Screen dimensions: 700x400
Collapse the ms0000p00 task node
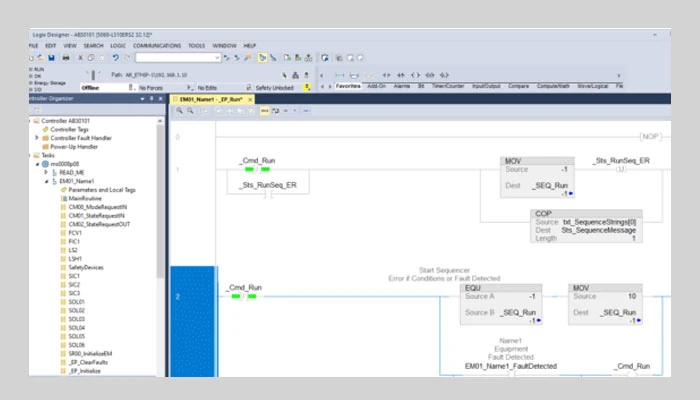coord(38,164)
